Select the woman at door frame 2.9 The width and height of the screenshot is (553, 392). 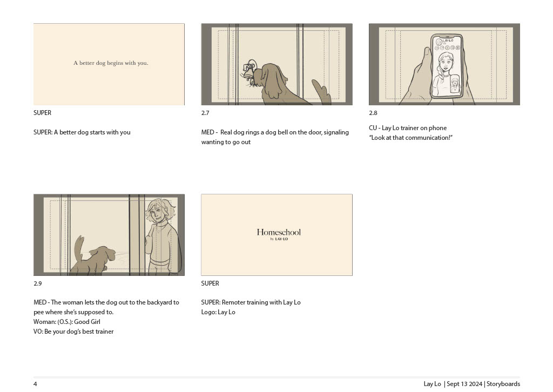(x=109, y=235)
